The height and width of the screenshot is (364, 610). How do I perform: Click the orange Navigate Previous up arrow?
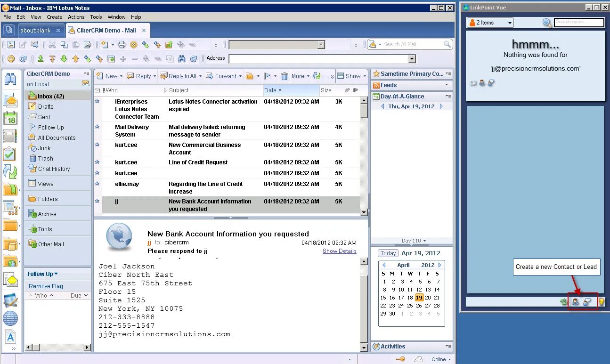click(76, 59)
